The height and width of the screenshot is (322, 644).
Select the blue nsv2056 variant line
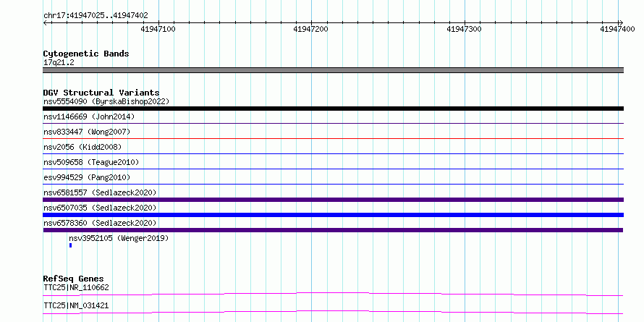333,153
